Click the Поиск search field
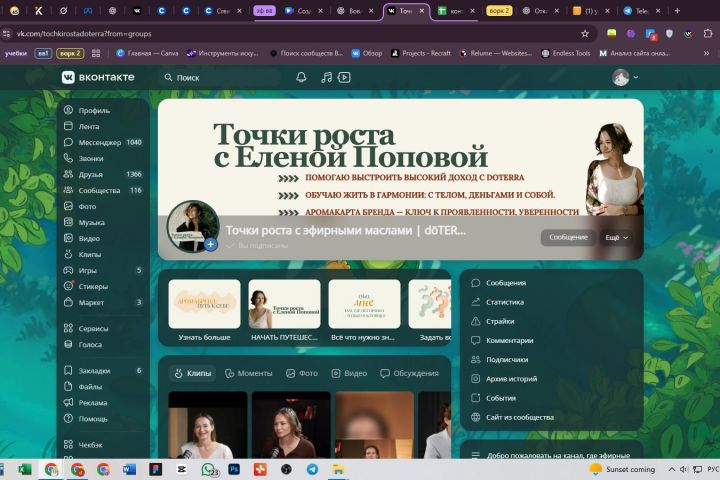 (x=220, y=78)
